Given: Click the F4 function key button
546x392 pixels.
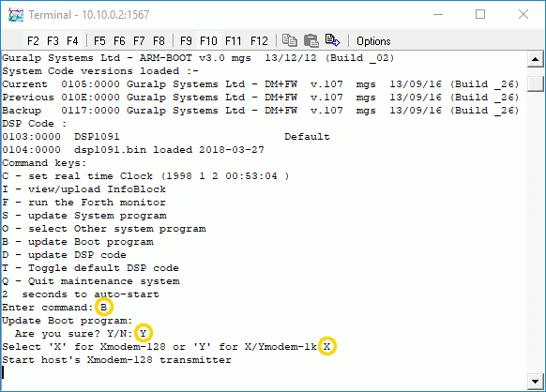Looking at the screenshot, I should coord(72,41).
